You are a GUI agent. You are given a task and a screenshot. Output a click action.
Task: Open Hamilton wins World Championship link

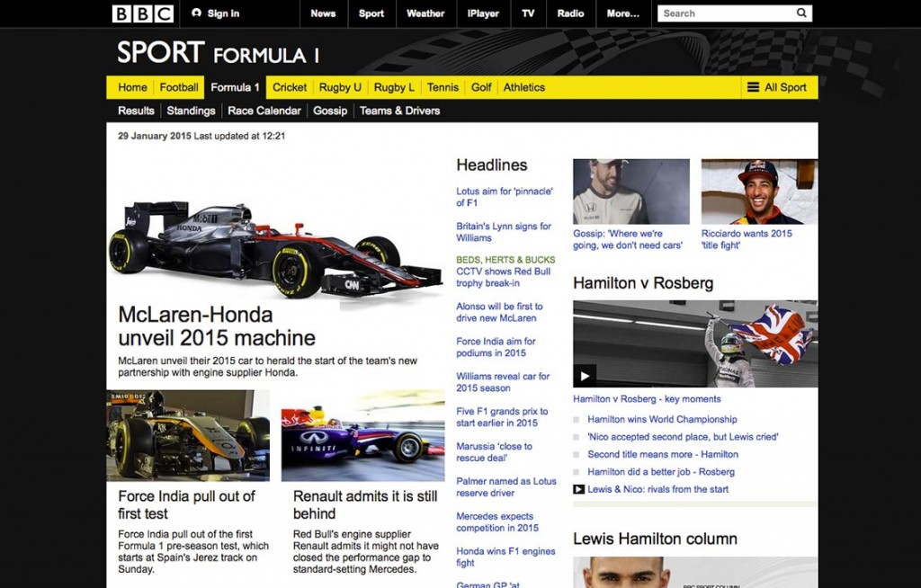click(662, 419)
